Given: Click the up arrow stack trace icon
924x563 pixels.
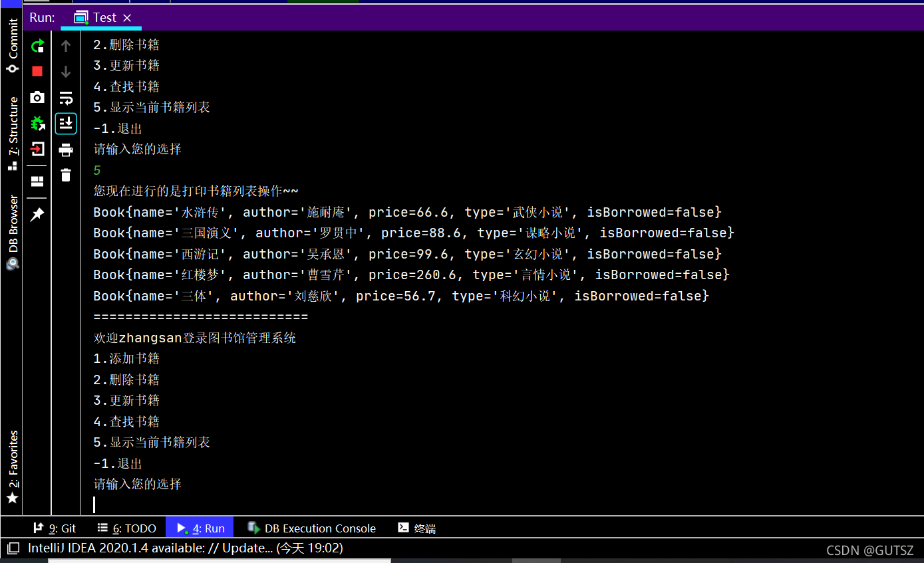Looking at the screenshot, I should click(x=66, y=46).
